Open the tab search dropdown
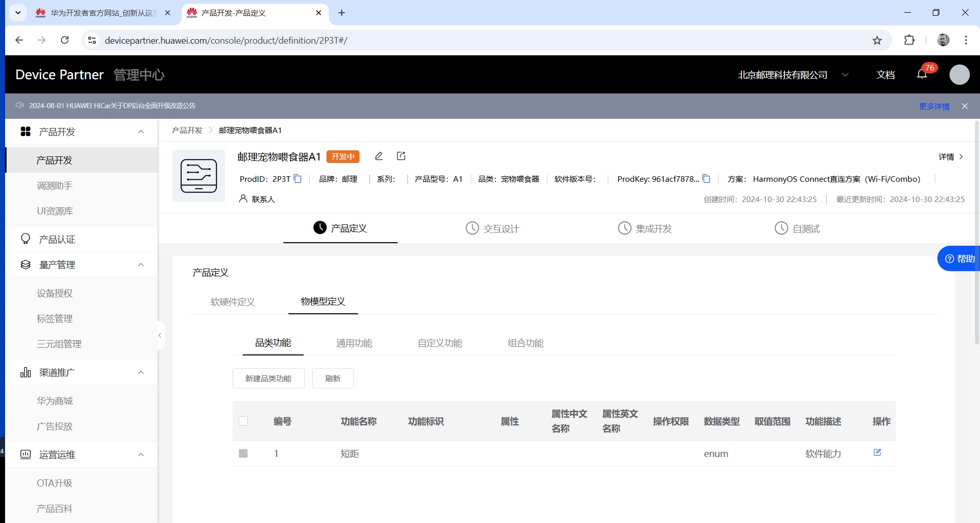Screen dimensions: 980x523 point(18,13)
